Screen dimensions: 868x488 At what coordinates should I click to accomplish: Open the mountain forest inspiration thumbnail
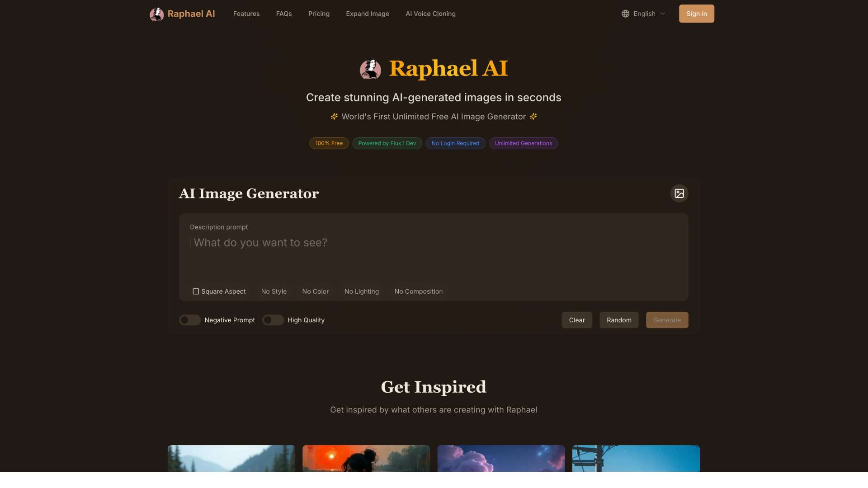point(231,458)
